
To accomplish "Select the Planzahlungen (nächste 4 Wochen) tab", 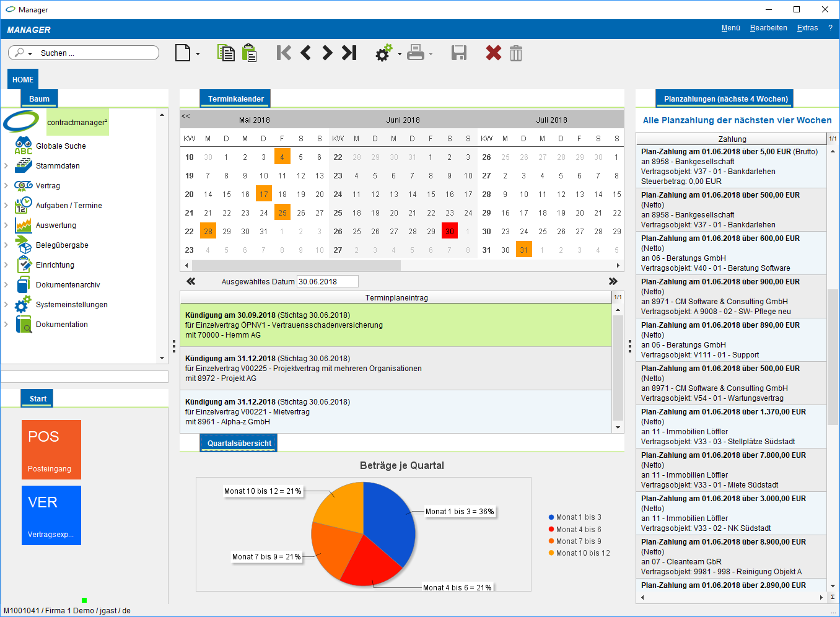I will point(725,98).
